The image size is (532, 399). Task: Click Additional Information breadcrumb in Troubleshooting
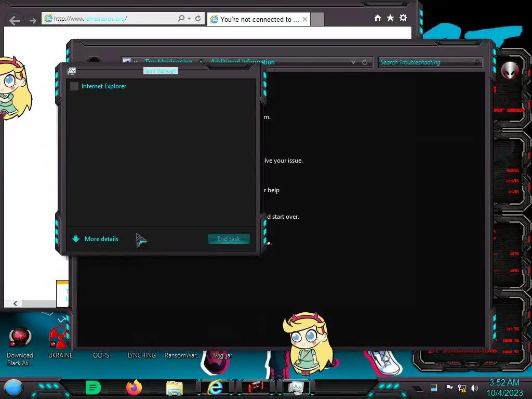(x=243, y=62)
